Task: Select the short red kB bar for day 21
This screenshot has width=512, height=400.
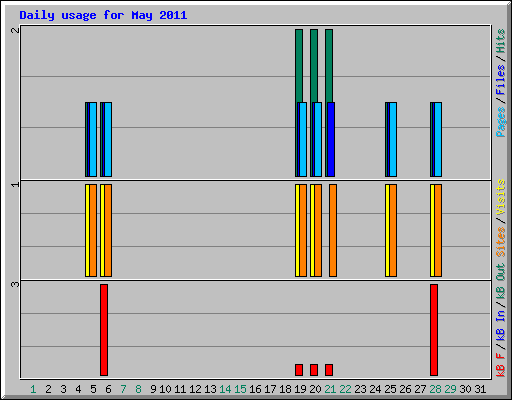Action: (329, 370)
